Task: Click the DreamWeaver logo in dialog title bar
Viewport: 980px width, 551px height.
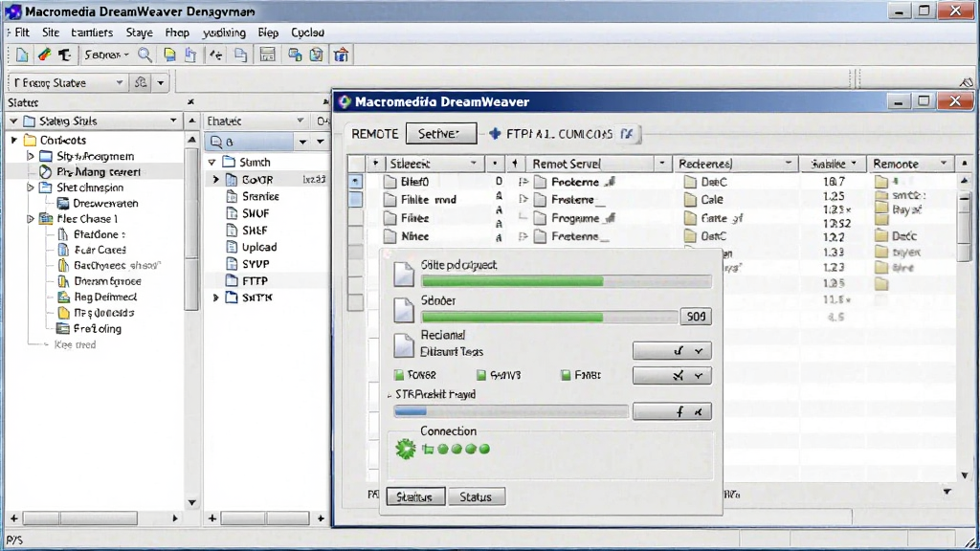Action: coord(345,101)
